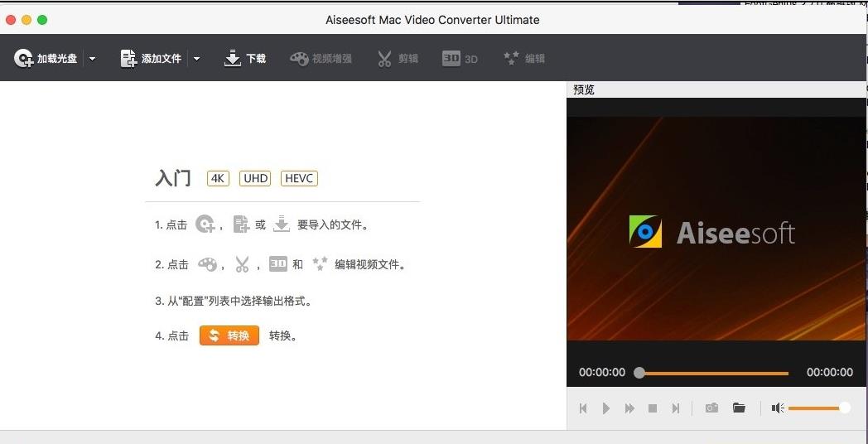
Task: Select the Clip (剪辑) scissors tool
Action: (398, 59)
